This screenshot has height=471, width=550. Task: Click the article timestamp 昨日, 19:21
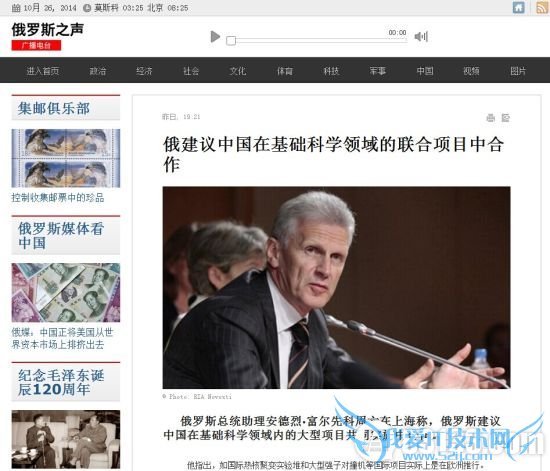click(x=181, y=117)
